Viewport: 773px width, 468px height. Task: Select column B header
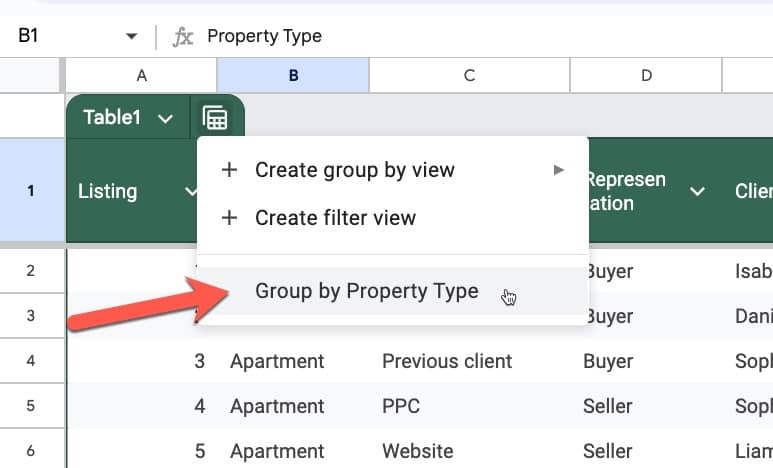point(293,75)
